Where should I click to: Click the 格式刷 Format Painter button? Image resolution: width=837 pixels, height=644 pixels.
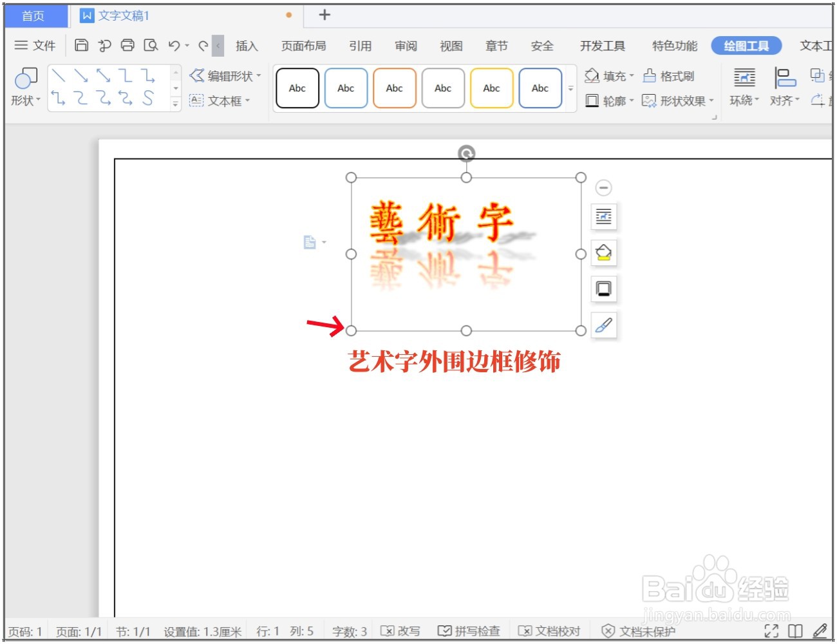[669, 76]
